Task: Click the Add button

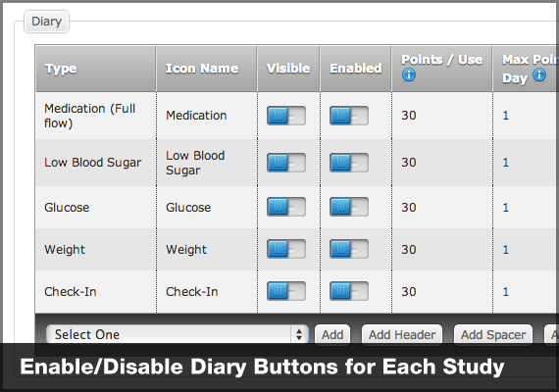Action: pos(332,334)
